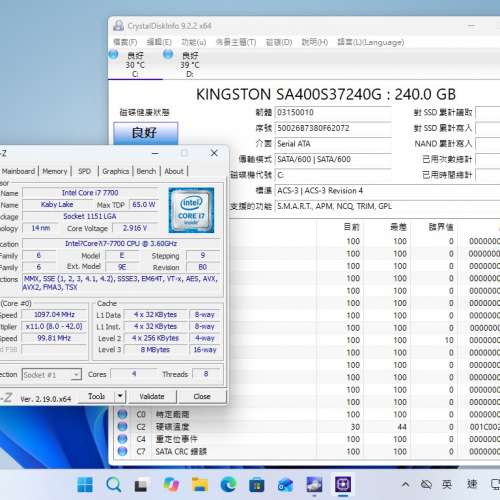Switch to the Memory tab in CPU-Z
This screenshot has height=500, width=500.
tap(55, 171)
